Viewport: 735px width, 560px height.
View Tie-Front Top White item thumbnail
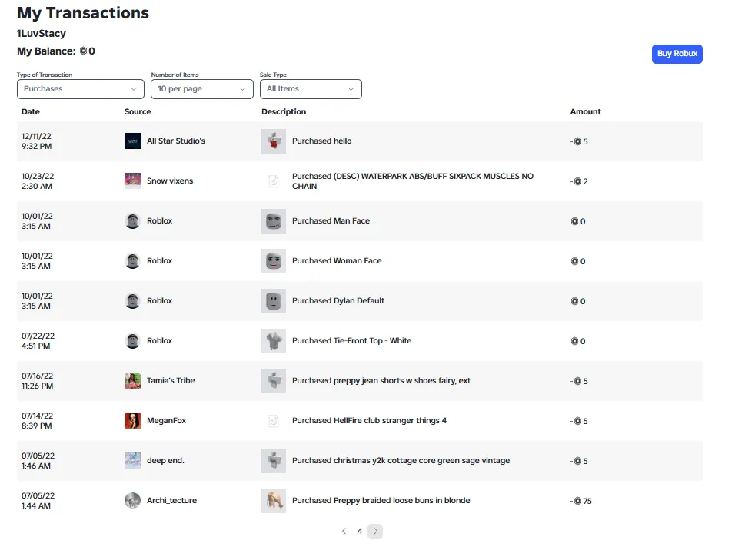[x=274, y=341]
